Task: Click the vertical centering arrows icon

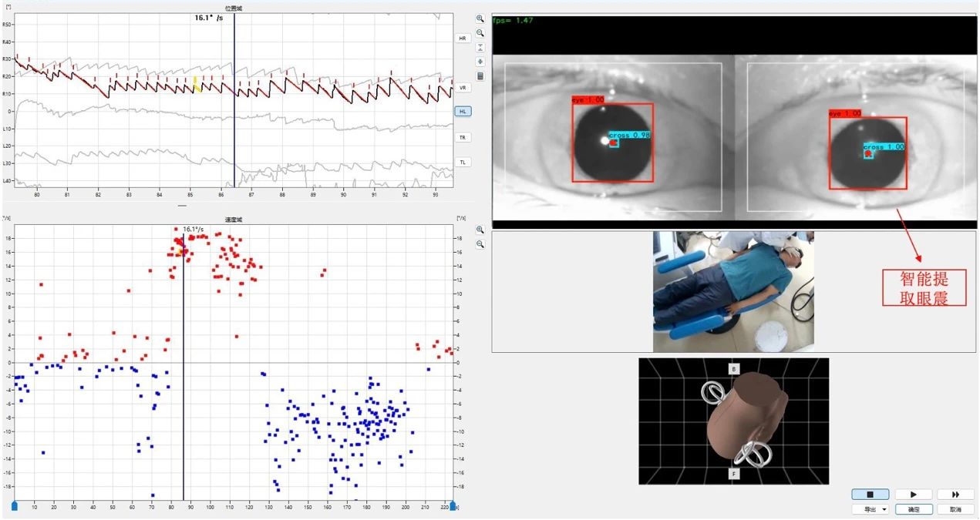Action: pyautogui.click(x=480, y=62)
